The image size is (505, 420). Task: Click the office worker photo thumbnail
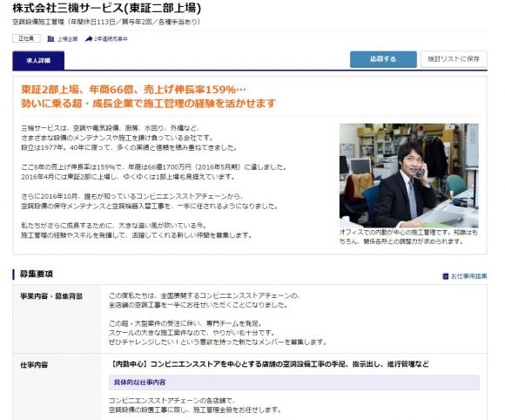coord(408,175)
